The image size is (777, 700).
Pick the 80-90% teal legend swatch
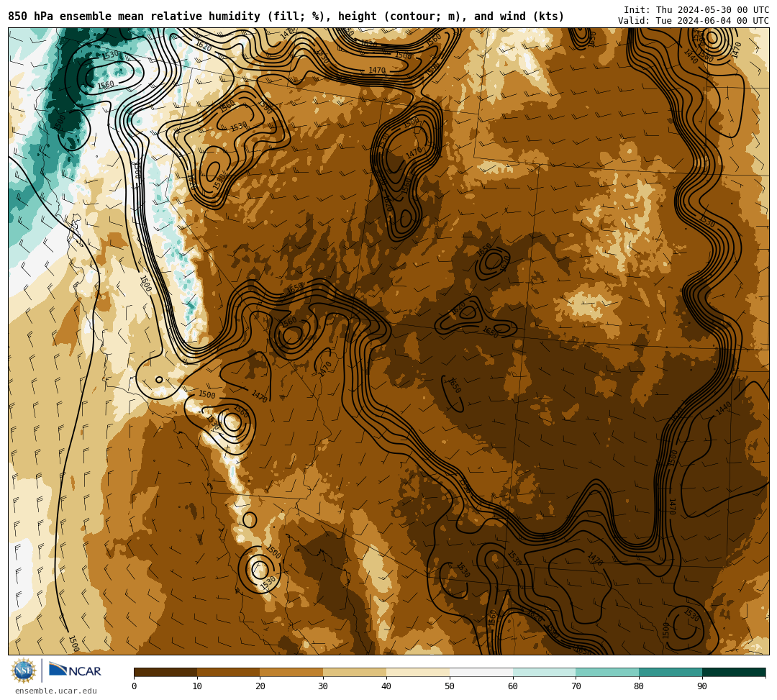(x=671, y=672)
